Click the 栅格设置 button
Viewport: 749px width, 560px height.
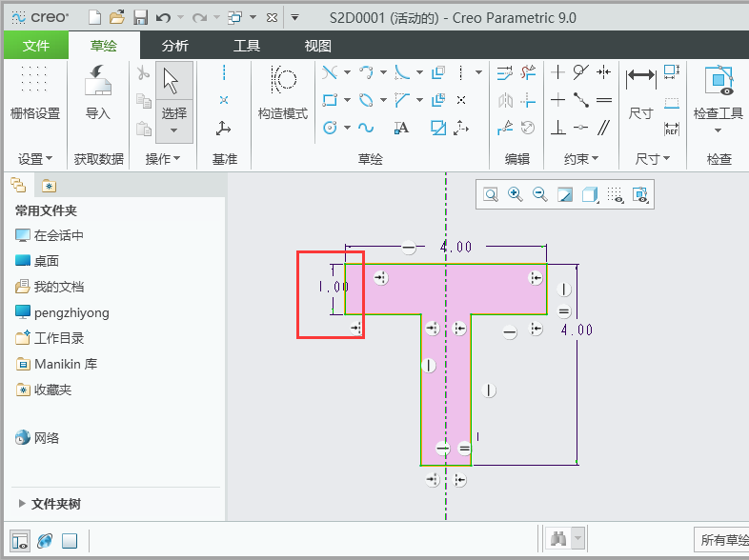tap(35, 92)
